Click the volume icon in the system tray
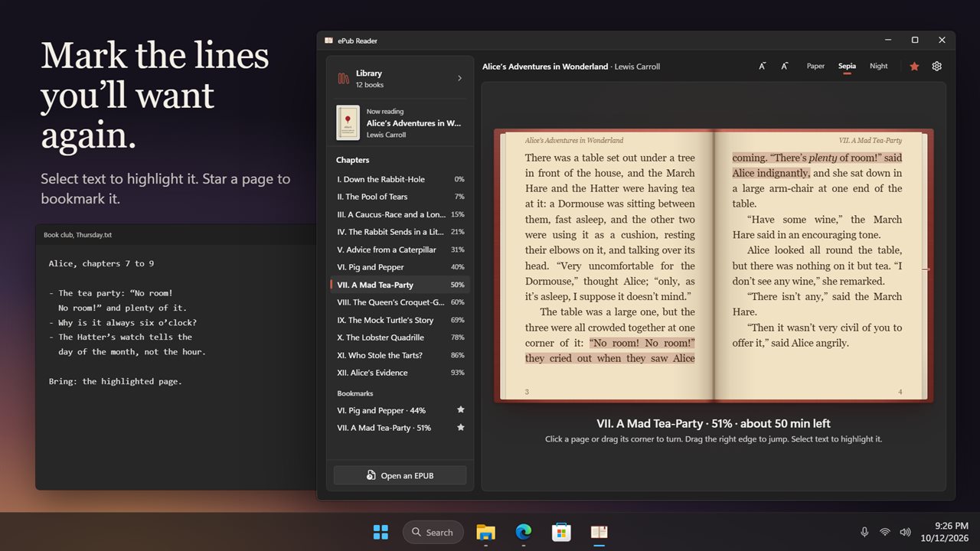The height and width of the screenshot is (551, 980). [905, 532]
